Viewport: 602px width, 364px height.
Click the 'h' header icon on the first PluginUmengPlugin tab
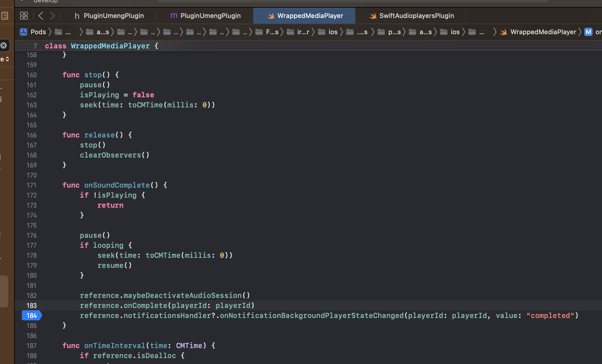point(77,16)
